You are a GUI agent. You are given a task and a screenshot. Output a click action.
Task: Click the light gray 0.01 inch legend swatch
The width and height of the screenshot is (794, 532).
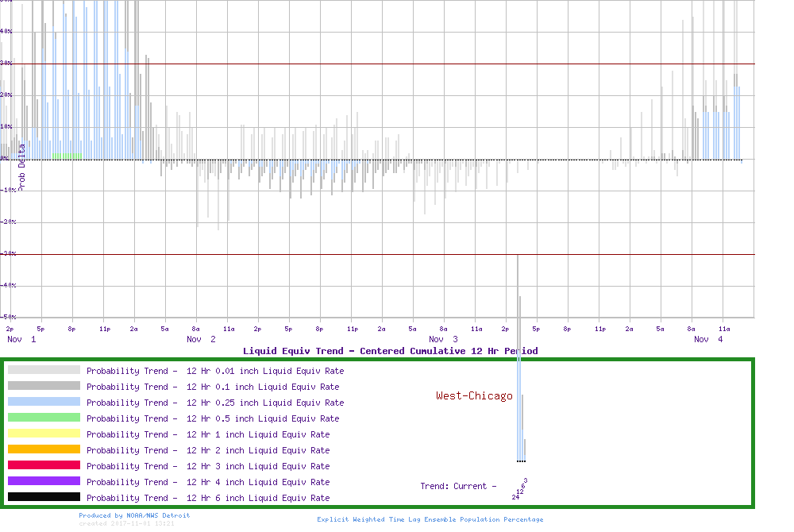[44, 370]
